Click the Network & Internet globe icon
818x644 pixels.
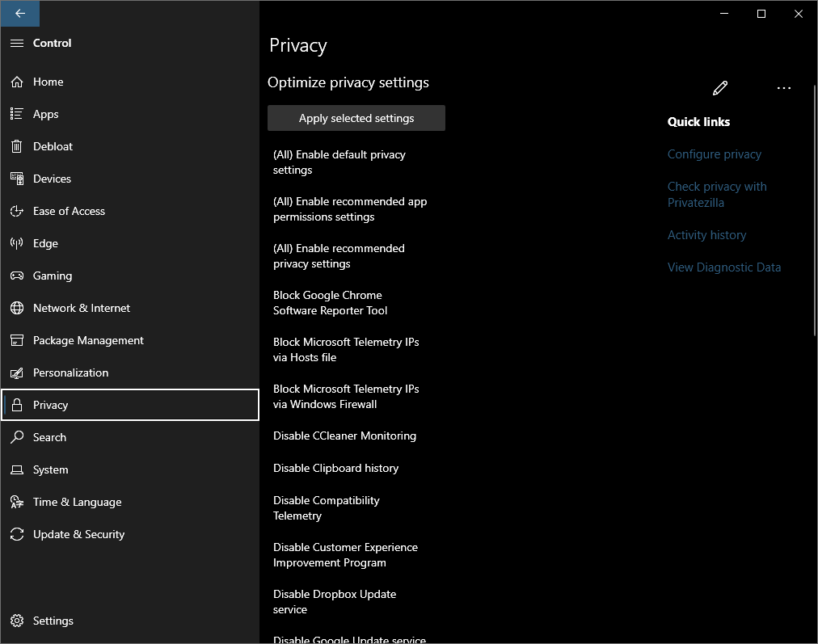pos(17,308)
